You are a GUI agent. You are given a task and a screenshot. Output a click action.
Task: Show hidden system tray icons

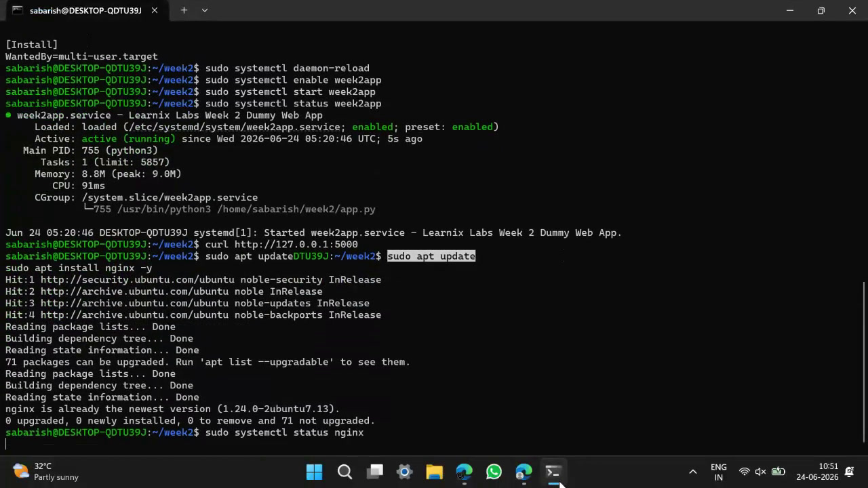[692, 472]
